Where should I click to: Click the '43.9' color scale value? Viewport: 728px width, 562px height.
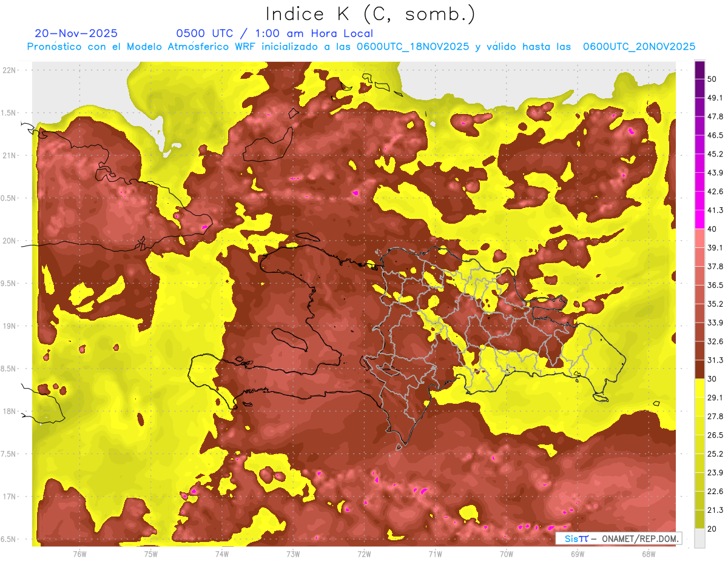pos(715,173)
